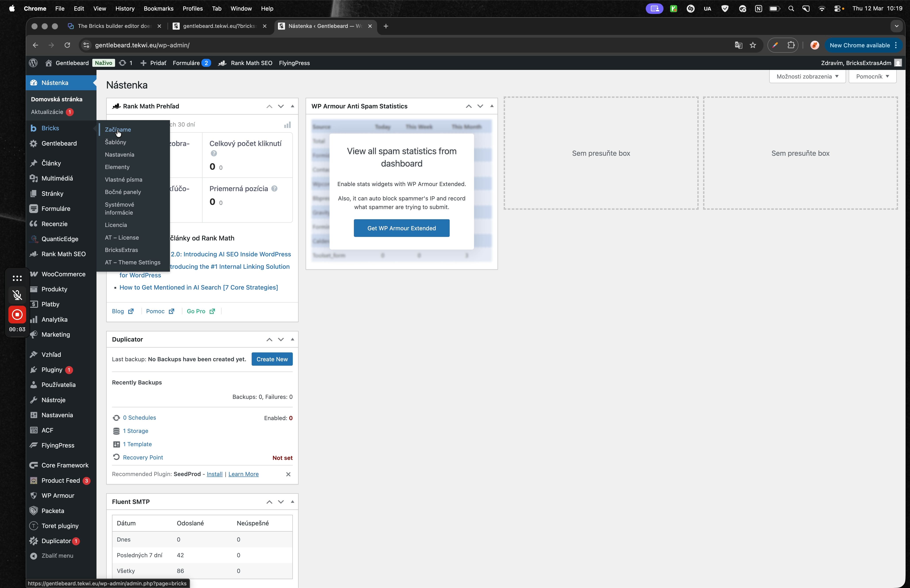Image resolution: width=910 pixels, height=588 pixels.
Task: Move the Fluent SMTP widget down
Action: point(281,502)
